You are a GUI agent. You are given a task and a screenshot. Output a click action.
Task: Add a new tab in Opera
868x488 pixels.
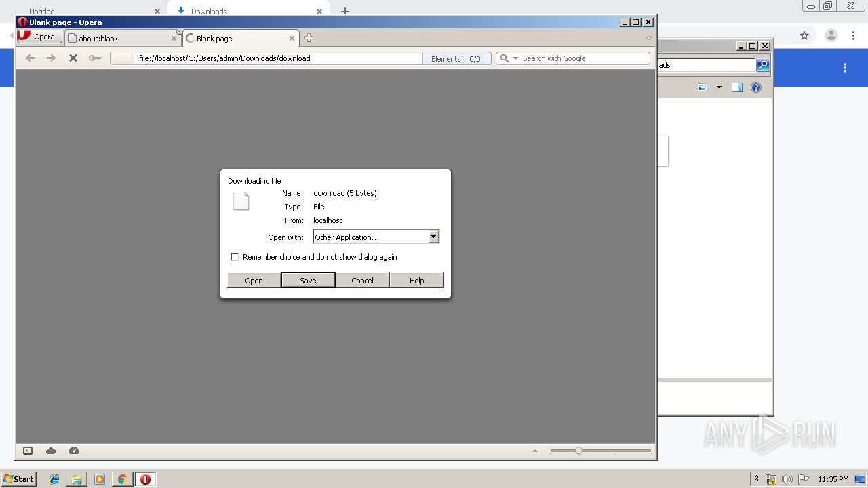(x=309, y=38)
